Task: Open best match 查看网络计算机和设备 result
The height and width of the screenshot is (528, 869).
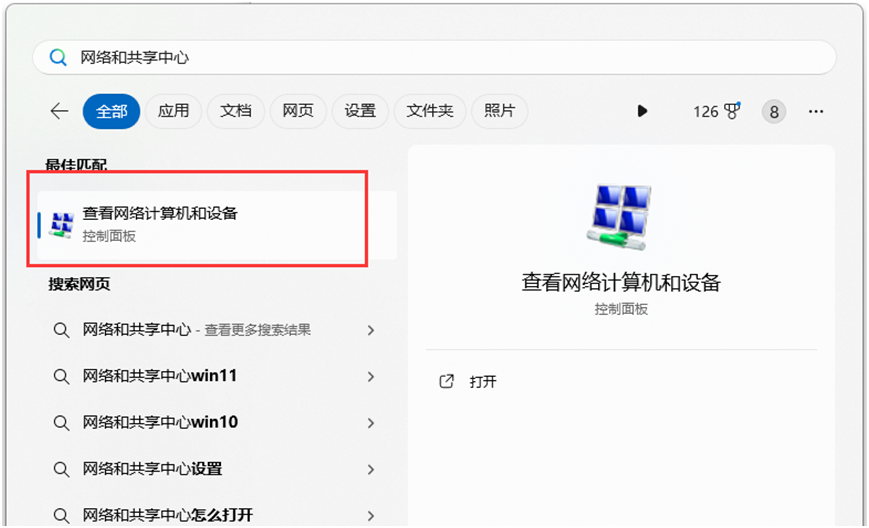Action: (x=217, y=225)
